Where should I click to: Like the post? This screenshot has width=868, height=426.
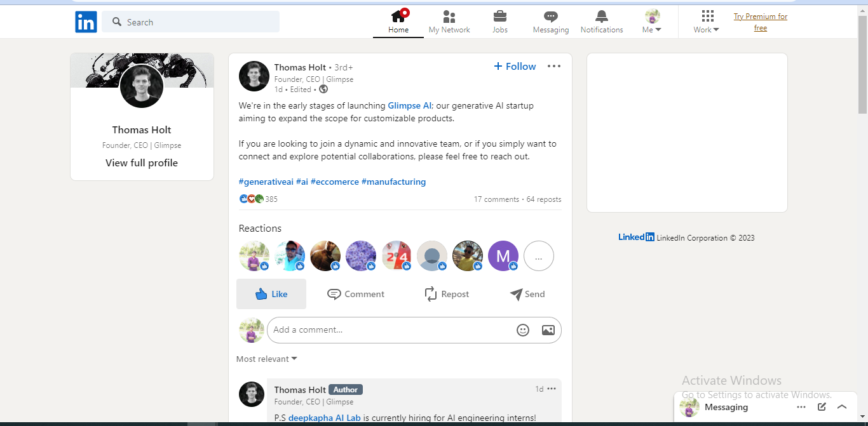coord(271,294)
